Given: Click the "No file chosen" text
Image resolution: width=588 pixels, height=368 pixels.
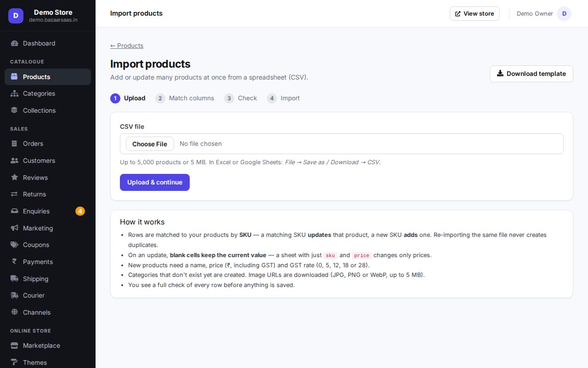Looking at the screenshot, I should 201,144.
